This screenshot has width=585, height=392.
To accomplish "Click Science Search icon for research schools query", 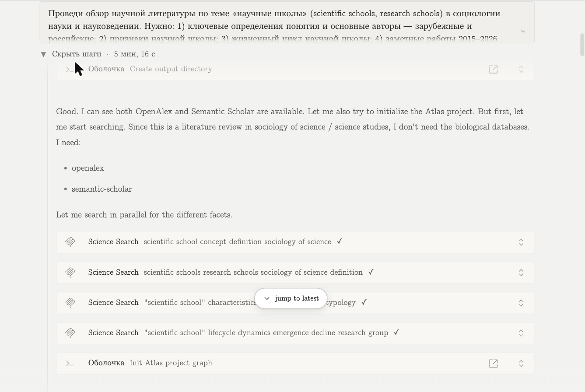I will [x=70, y=272].
